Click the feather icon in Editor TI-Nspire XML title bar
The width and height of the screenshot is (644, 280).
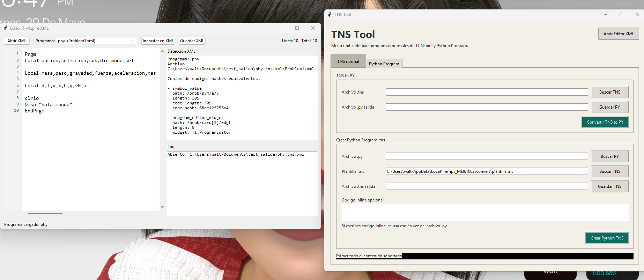coord(6,28)
